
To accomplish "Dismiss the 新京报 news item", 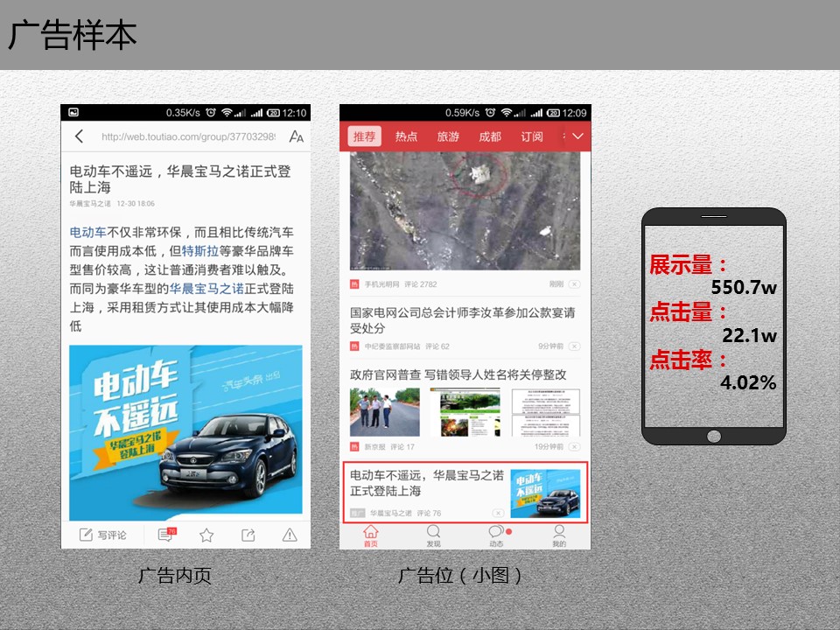I will 574,446.
